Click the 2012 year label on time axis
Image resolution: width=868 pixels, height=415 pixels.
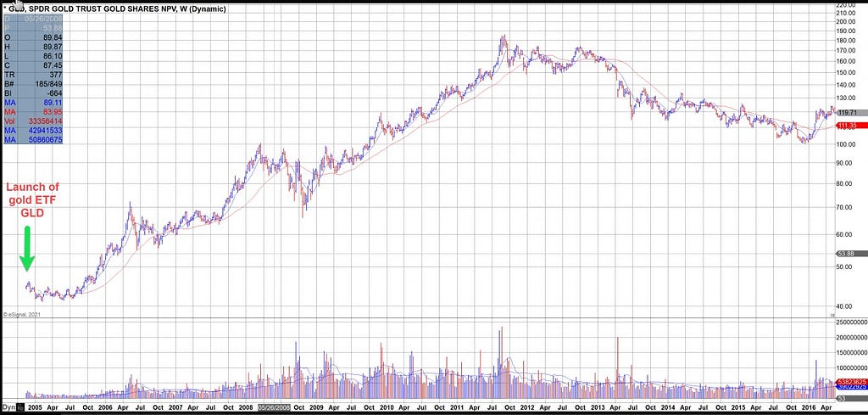coord(527,407)
